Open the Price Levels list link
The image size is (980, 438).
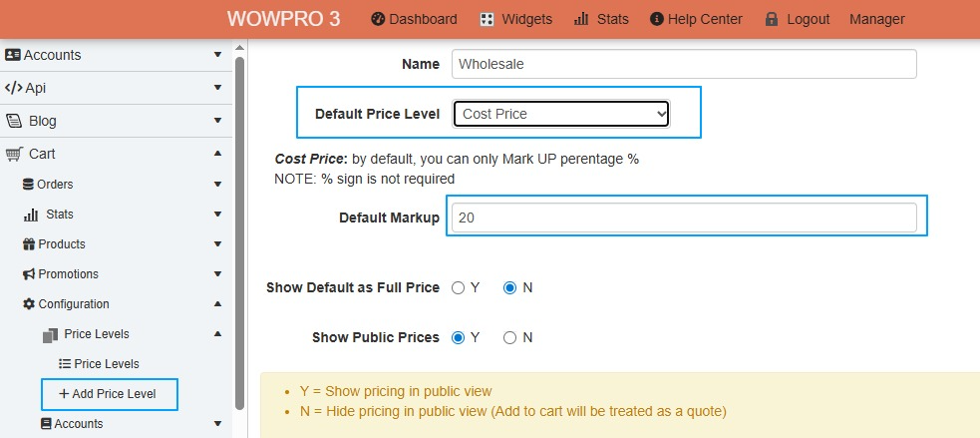tap(106, 364)
